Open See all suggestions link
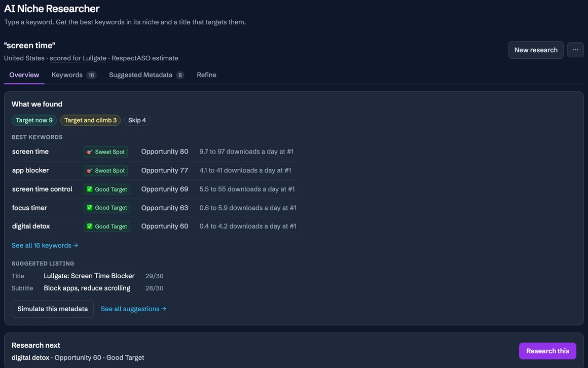 point(133,309)
